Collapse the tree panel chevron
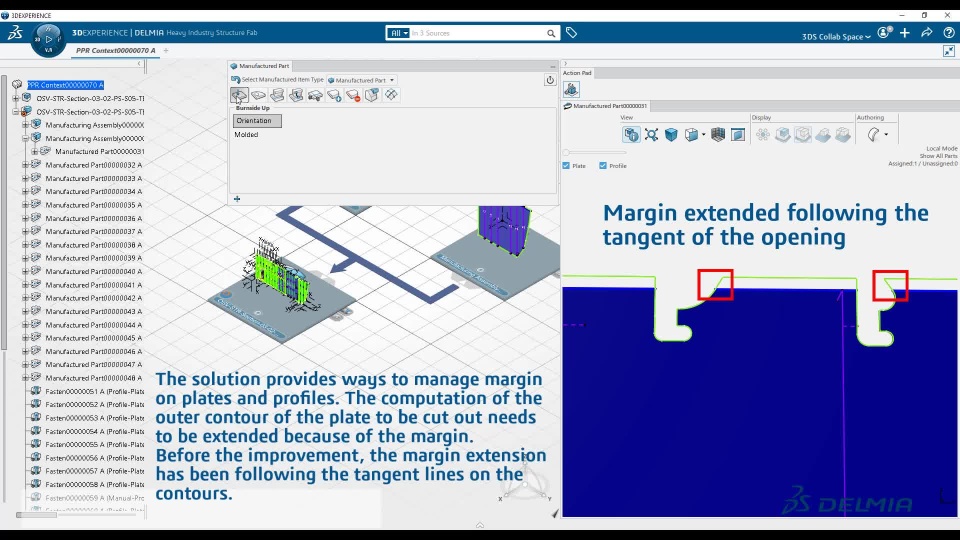 tap(139, 64)
